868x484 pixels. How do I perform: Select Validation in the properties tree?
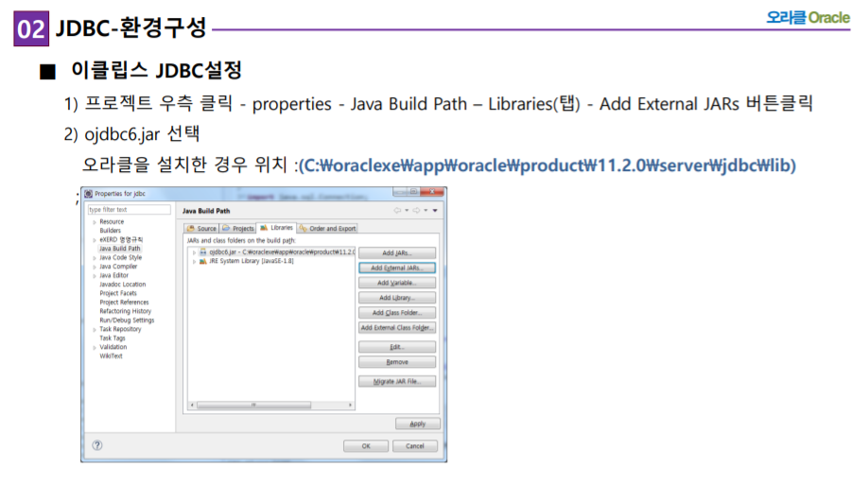113,347
